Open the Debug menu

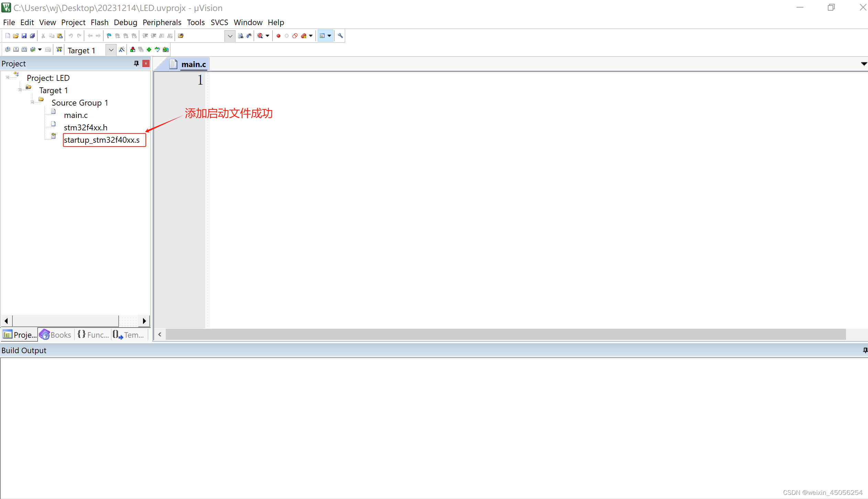[x=125, y=22]
